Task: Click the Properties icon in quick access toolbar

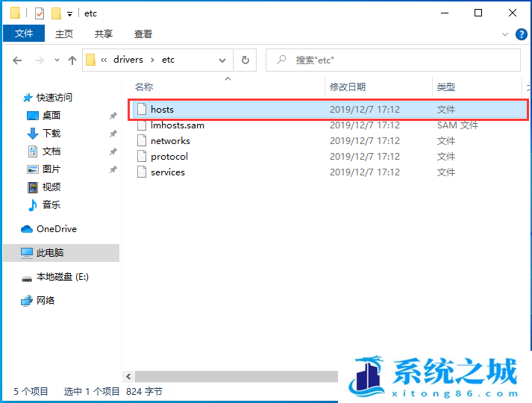Action: coord(40,13)
